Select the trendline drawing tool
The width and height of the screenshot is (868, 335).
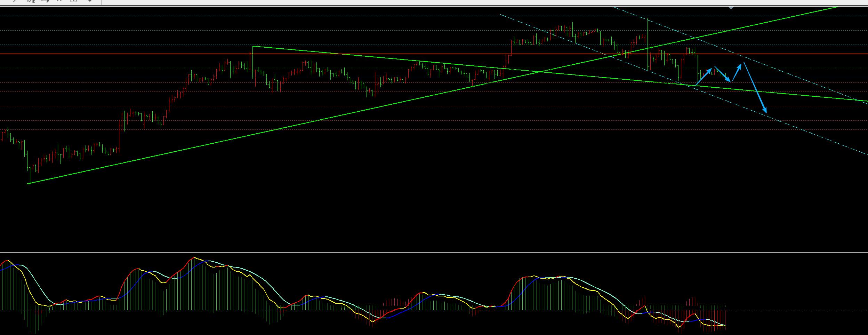(x=15, y=1)
